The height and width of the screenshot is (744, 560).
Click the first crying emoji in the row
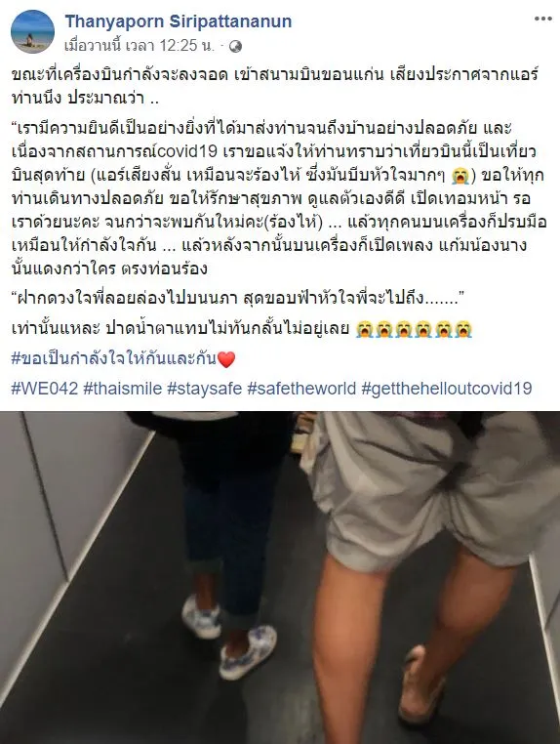(x=365, y=329)
